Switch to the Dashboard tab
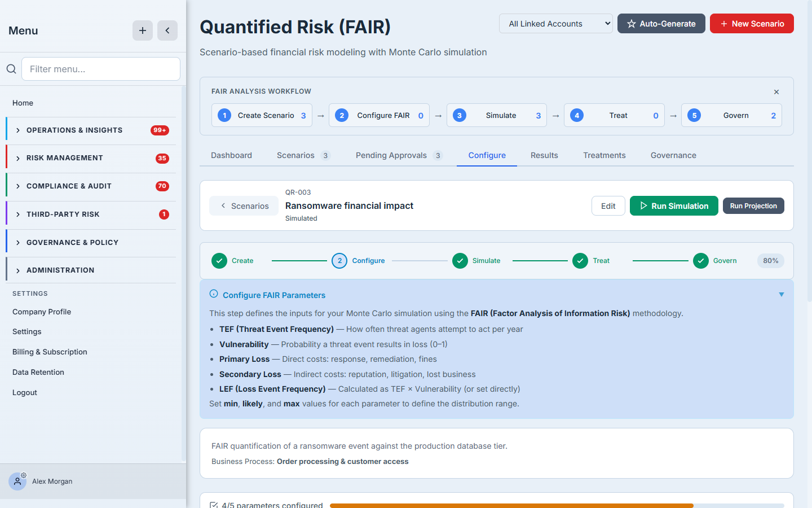Image resolution: width=812 pixels, height=508 pixels. (231, 155)
